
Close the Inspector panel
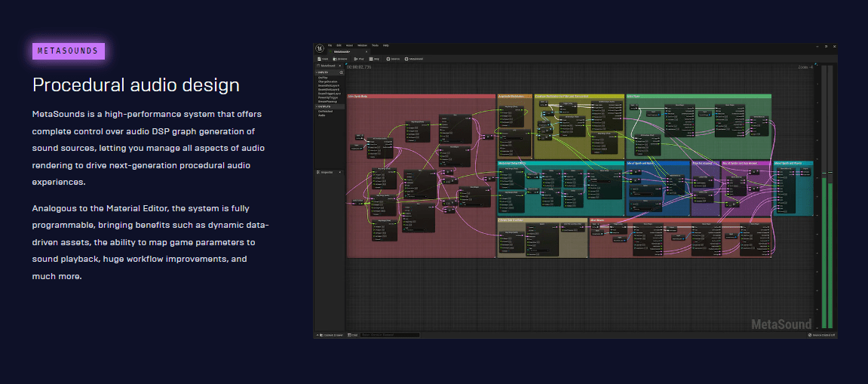(340, 172)
